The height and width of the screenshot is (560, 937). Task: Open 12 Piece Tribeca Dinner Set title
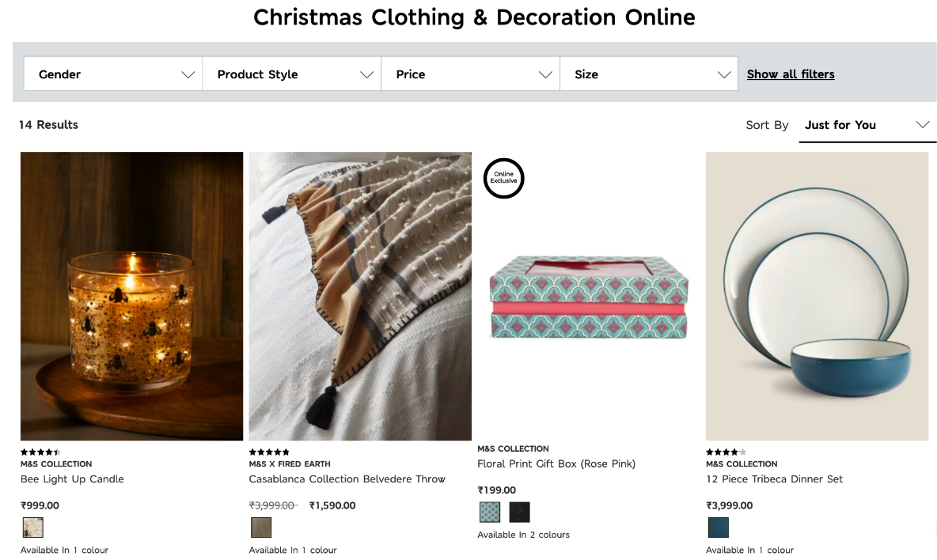774,479
